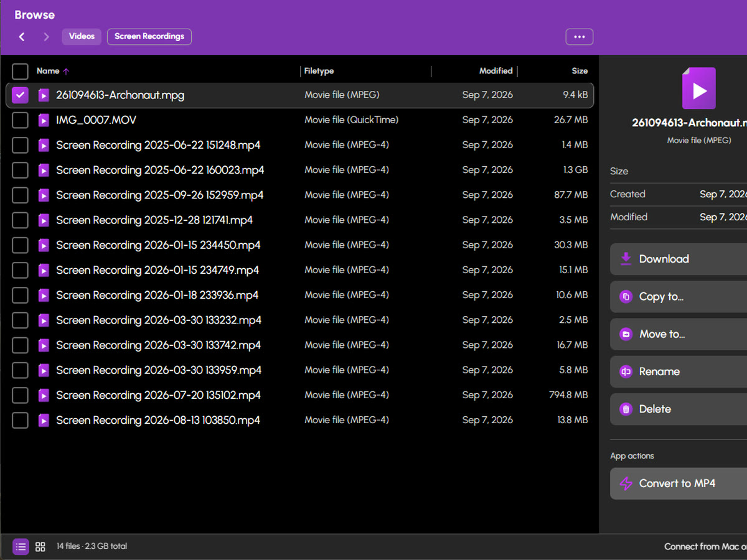747x560 pixels.
Task: Click the large video preview icon in details panel
Action: pos(699,88)
